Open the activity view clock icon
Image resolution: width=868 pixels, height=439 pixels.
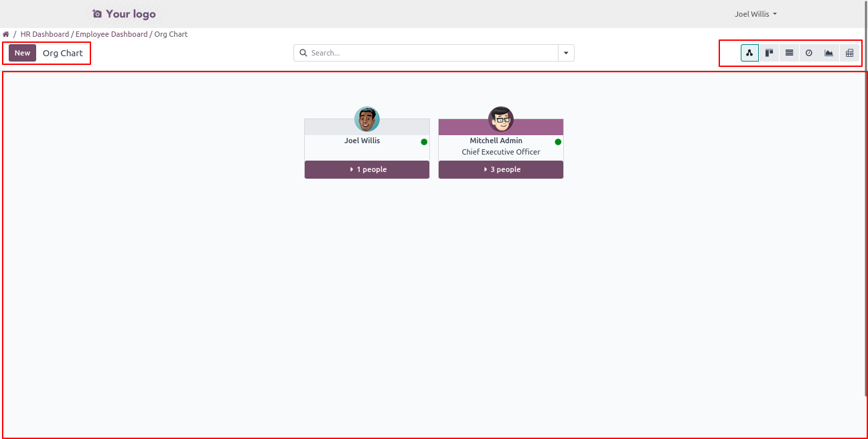pyautogui.click(x=809, y=53)
